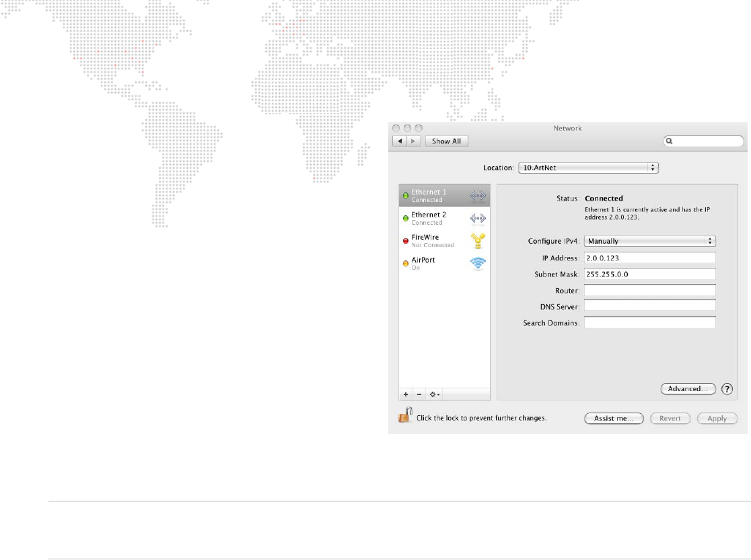Go forward with the right arrow button

414,141
